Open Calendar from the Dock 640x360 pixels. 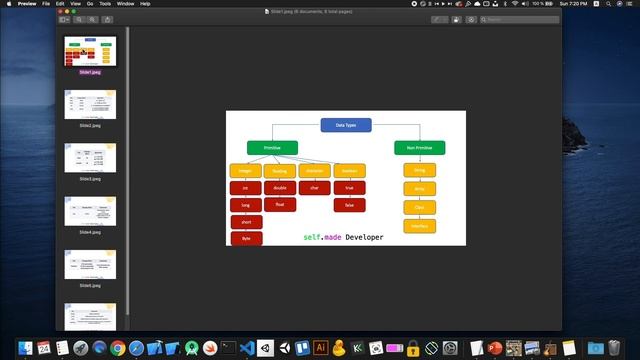pyautogui.click(x=44, y=348)
